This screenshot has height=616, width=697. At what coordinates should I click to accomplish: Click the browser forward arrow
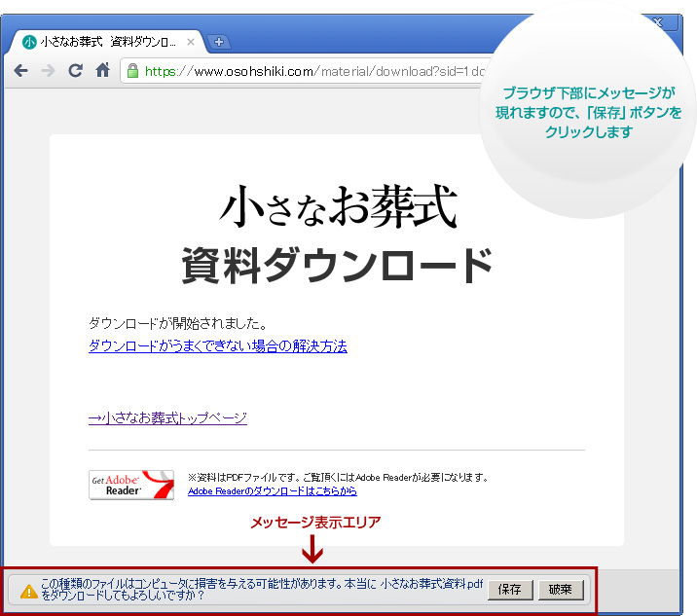point(48,71)
